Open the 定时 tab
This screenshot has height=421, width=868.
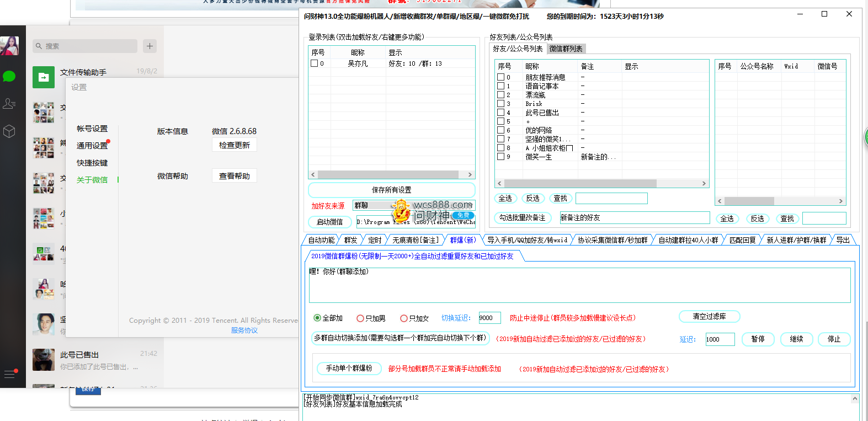point(375,240)
